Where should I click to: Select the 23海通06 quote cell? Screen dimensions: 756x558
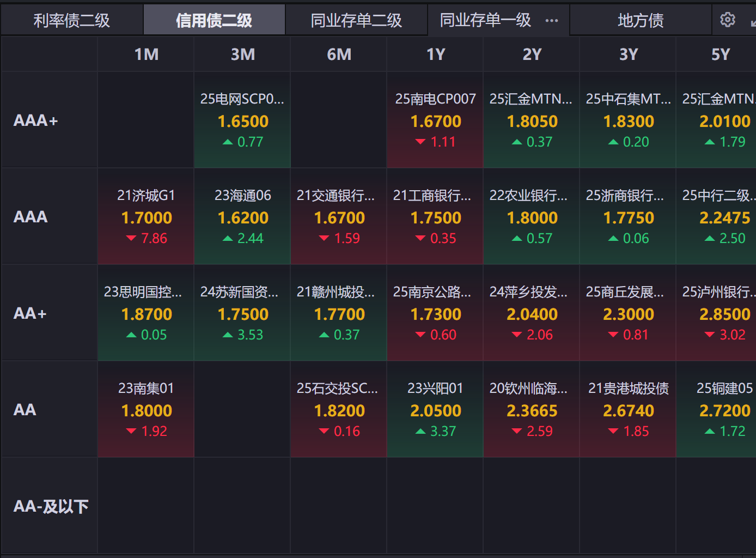242,217
